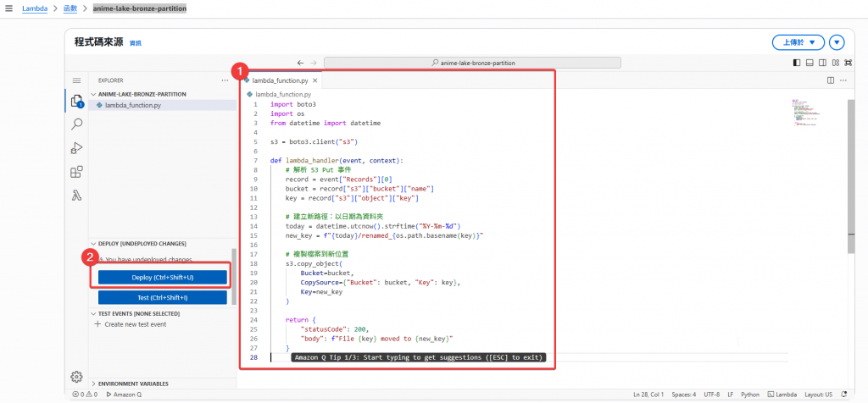
Task: Open the AWS console hamburger navigation menu
Action: coord(8,8)
